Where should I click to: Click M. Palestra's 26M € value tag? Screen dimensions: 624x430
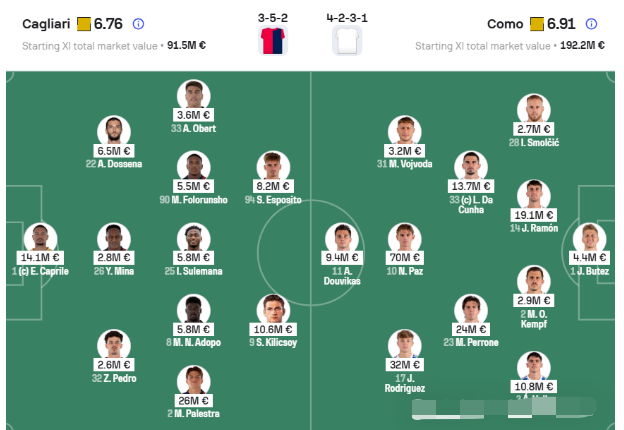(x=193, y=400)
